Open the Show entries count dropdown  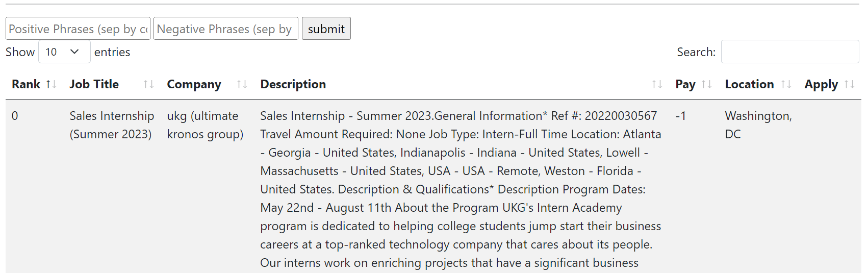[x=64, y=52]
